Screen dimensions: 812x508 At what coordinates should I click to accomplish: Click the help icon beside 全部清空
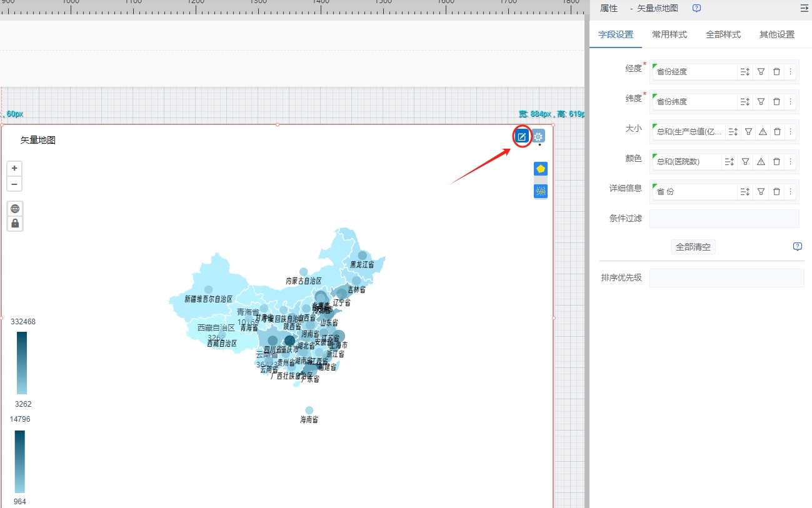coord(798,246)
